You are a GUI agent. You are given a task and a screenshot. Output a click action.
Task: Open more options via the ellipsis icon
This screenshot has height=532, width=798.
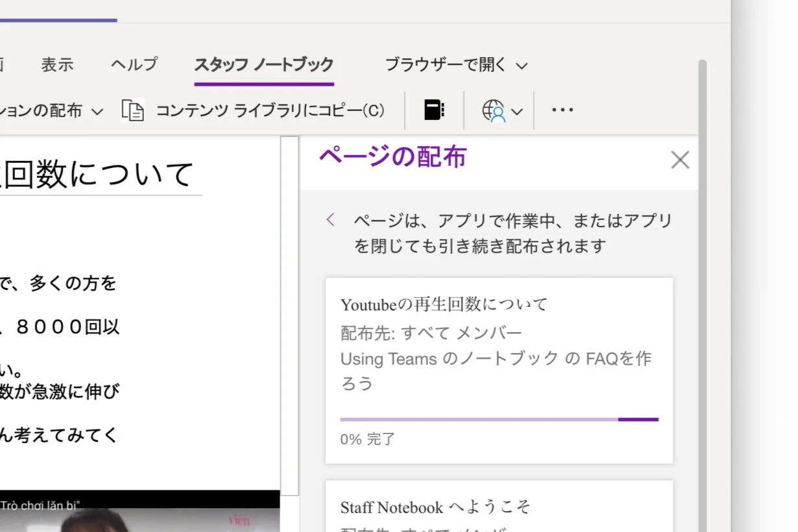562,110
